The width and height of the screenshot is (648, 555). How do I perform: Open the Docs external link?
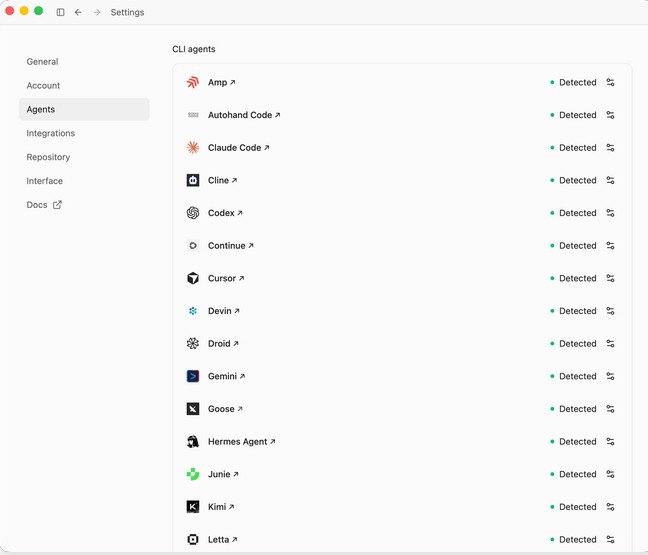coord(44,205)
